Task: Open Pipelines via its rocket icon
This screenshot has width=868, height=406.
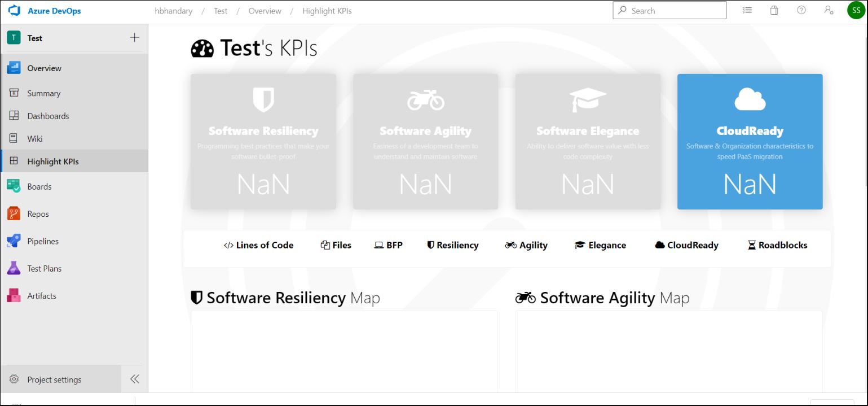Action: 14,241
